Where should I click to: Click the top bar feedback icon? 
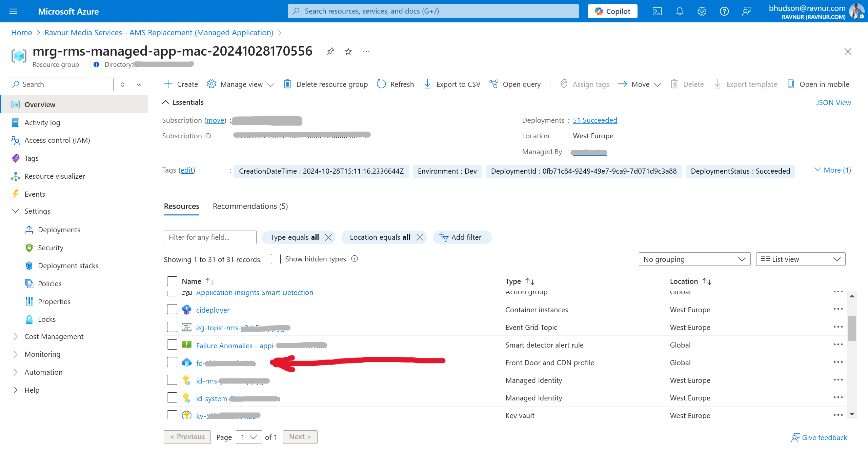pos(746,11)
